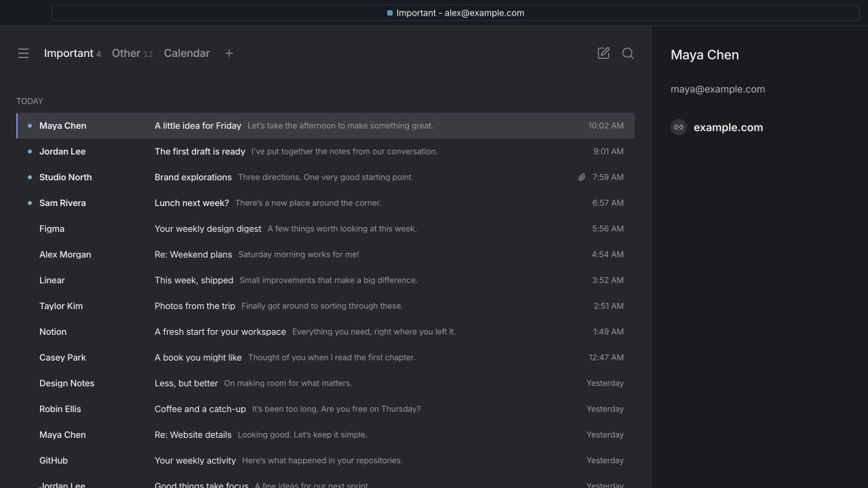Toggle unread dot on Jordan Lee's draft email
The image size is (868, 488).
pos(30,151)
